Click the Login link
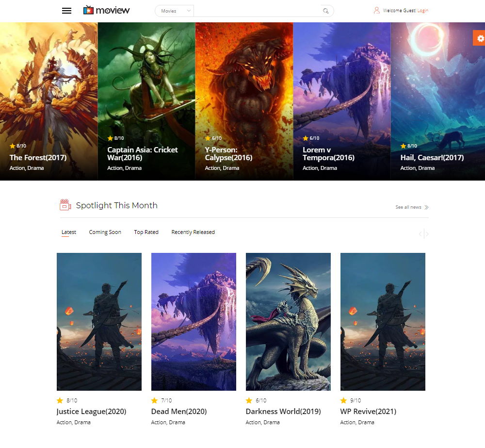 click(x=422, y=11)
